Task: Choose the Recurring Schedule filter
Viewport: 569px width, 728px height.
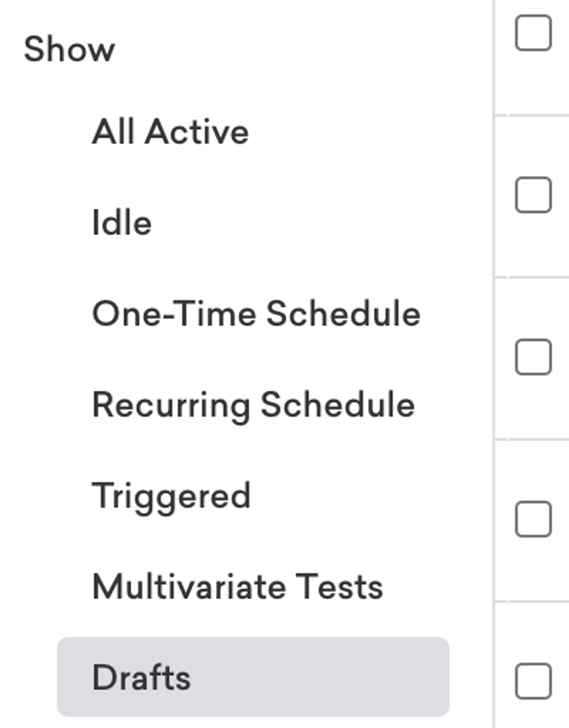Action: [254, 405]
